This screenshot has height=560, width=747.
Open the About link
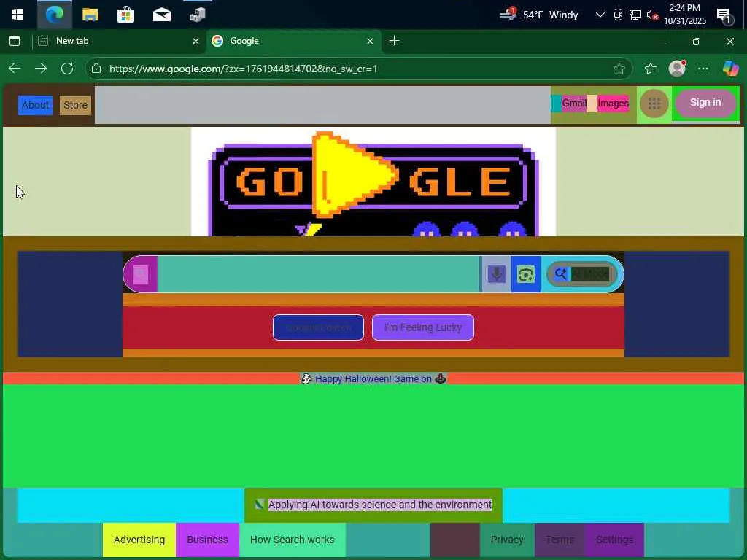pyautogui.click(x=35, y=105)
